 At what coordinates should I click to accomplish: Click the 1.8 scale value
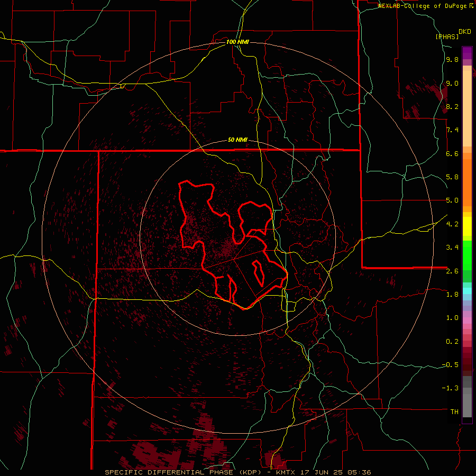[452, 295]
